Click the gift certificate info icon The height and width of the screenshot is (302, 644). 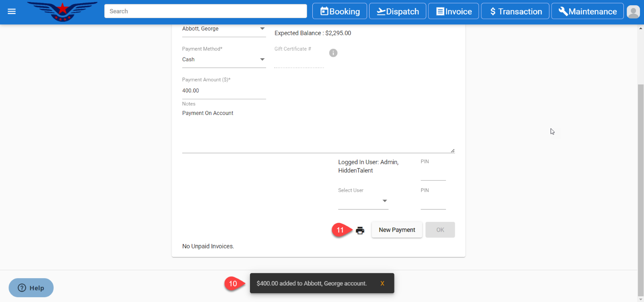coord(333,53)
